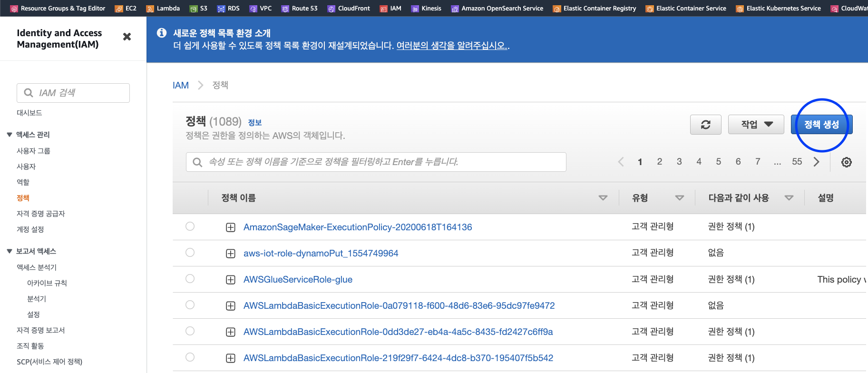Go to the previous page of policies
The height and width of the screenshot is (373, 868).
pos(621,162)
